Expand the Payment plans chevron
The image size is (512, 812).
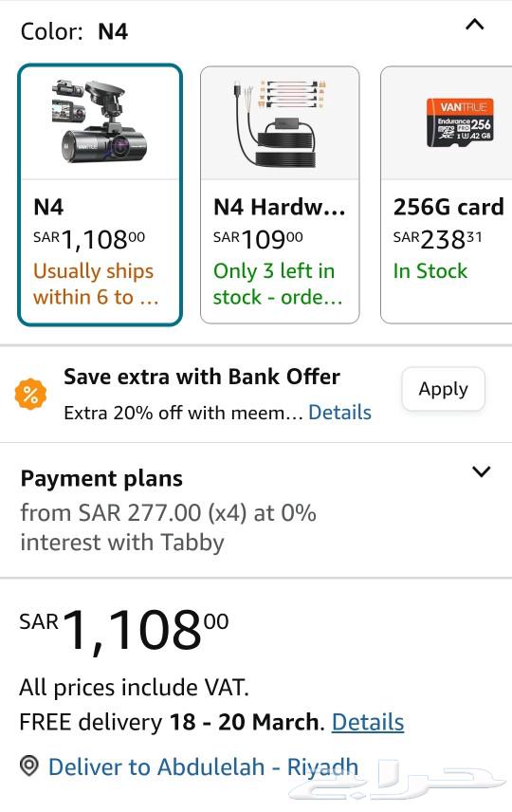tap(482, 471)
